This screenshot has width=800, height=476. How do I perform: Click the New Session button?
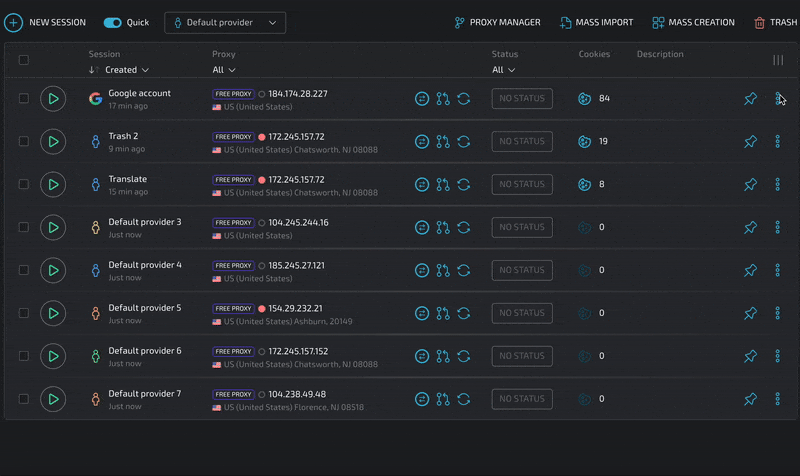pyautogui.click(x=46, y=22)
